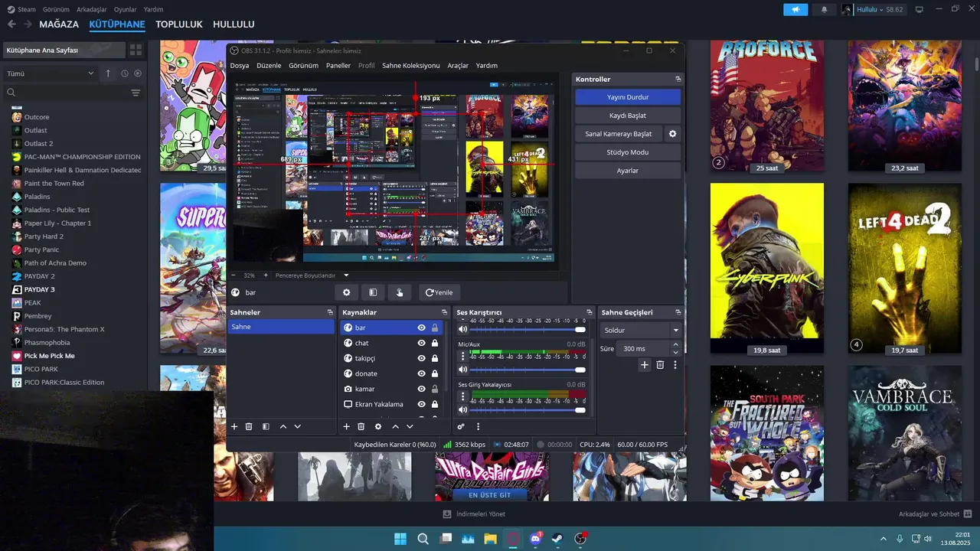Open the Tümü library filter dropdown
Screen dimensions: 980x551
[51, 73]
